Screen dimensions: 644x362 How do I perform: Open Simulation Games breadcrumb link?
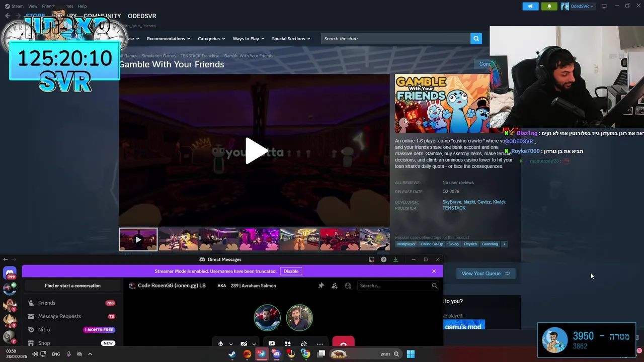158,56
